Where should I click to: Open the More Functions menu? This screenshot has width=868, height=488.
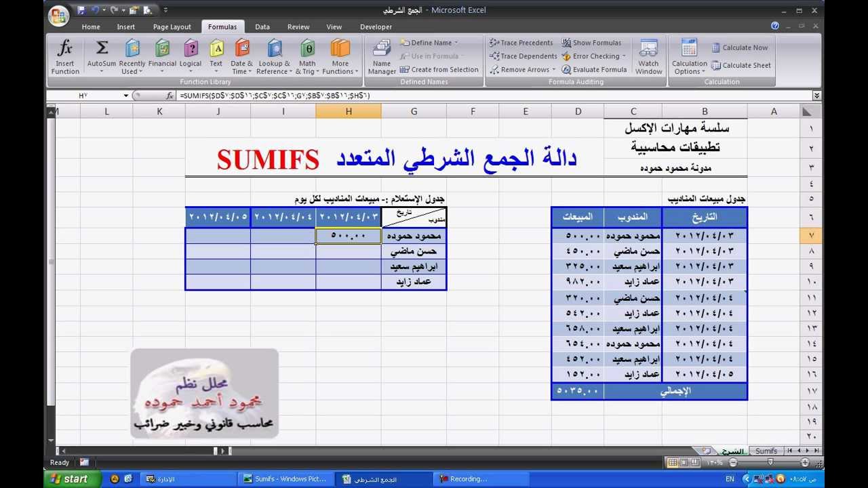340,57
